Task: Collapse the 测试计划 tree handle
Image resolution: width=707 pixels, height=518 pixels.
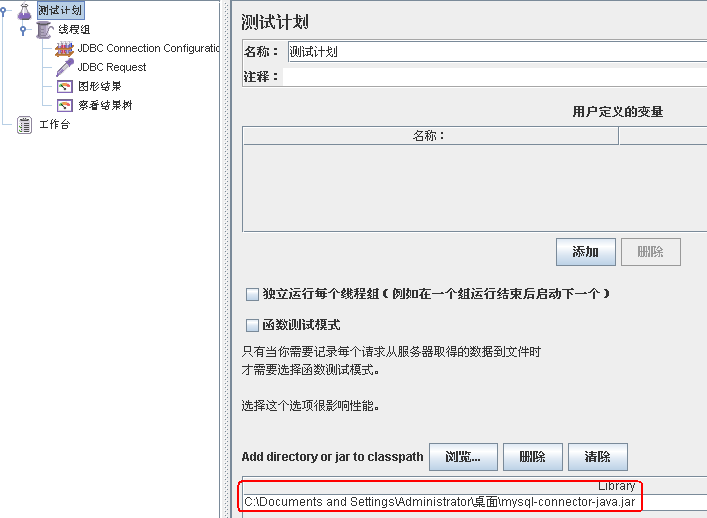Action: 3,10
